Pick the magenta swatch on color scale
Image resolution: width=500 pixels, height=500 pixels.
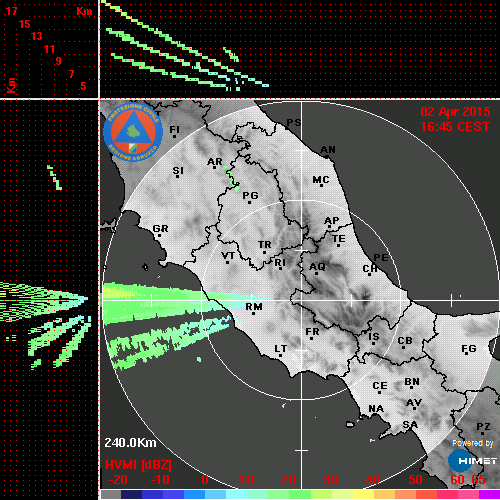[489, 494]
